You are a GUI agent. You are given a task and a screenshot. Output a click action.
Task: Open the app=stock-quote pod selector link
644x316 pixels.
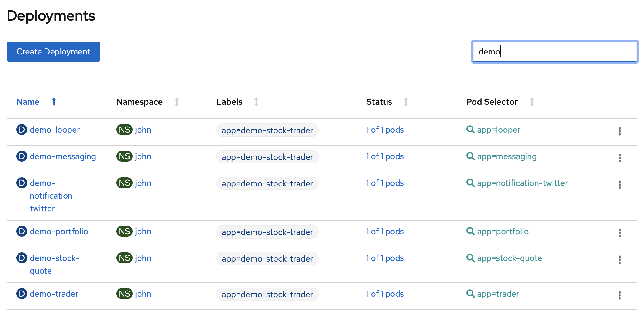[x=510, y=258]
